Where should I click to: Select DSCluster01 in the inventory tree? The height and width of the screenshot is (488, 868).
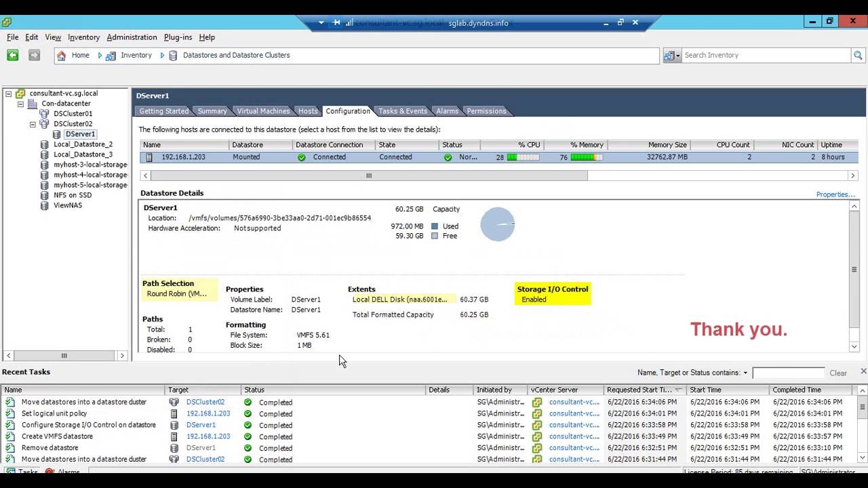(x=73, y=114)
